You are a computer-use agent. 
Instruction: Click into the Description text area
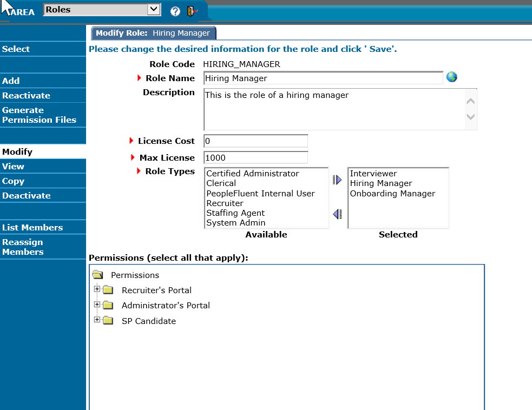pos(334,109)
